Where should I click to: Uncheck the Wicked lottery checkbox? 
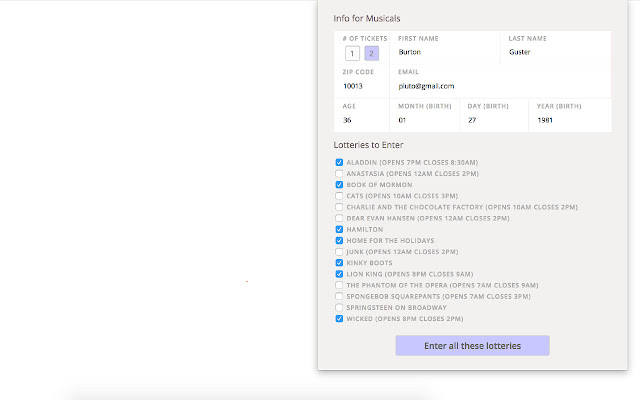pyautogui.click(x=339, y=319)
